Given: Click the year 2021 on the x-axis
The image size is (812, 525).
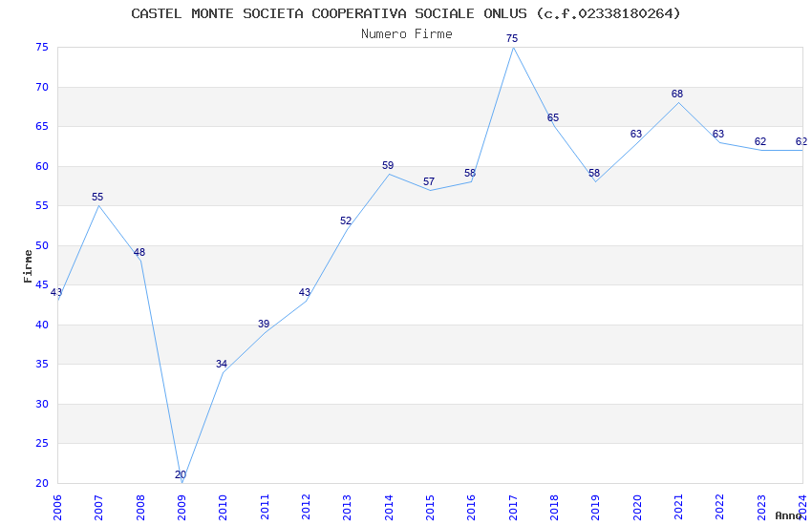Looking at the screenshot, I should point(678,507).
